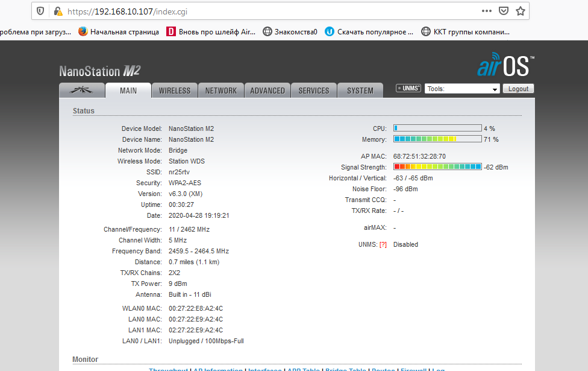Click the Channel Width value 5 MHz
Image resolution: width=588 pixels, height=371 pixels.
coord(177,240)
